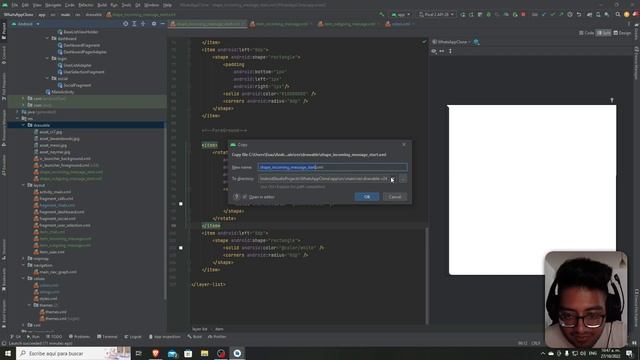Image resolution: width=640 pixels, height=360 pixels.
Task: Open the Code menu
Action: click(70, 5)
